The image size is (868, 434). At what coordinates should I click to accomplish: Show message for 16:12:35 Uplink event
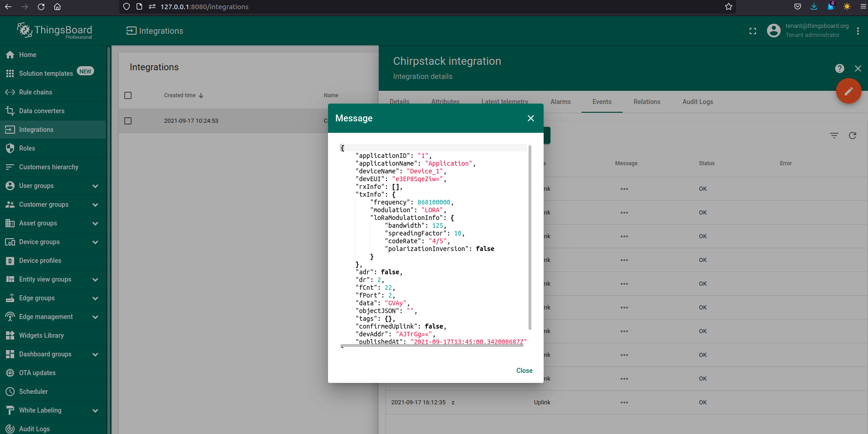click(624, 403)
